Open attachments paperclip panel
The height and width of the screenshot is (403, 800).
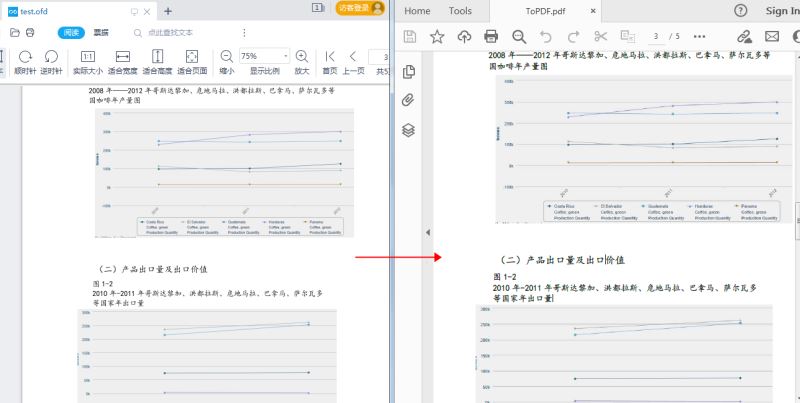[x=408, y=100]
